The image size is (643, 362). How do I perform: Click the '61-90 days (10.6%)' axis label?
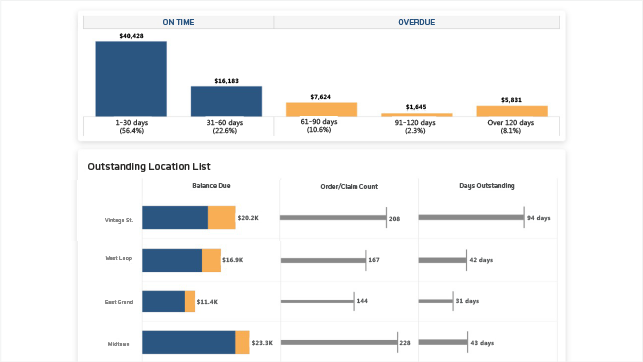[319, 125]
